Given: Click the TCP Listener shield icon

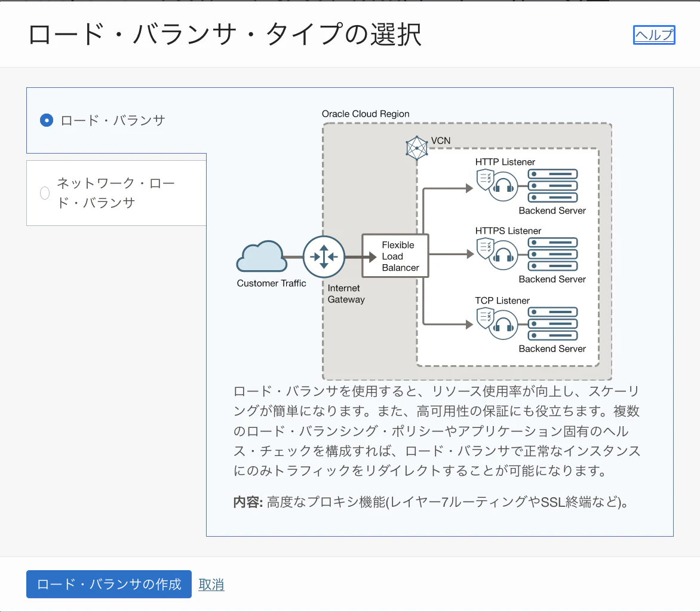Looking at the screenshot, I should pos(484,318).
